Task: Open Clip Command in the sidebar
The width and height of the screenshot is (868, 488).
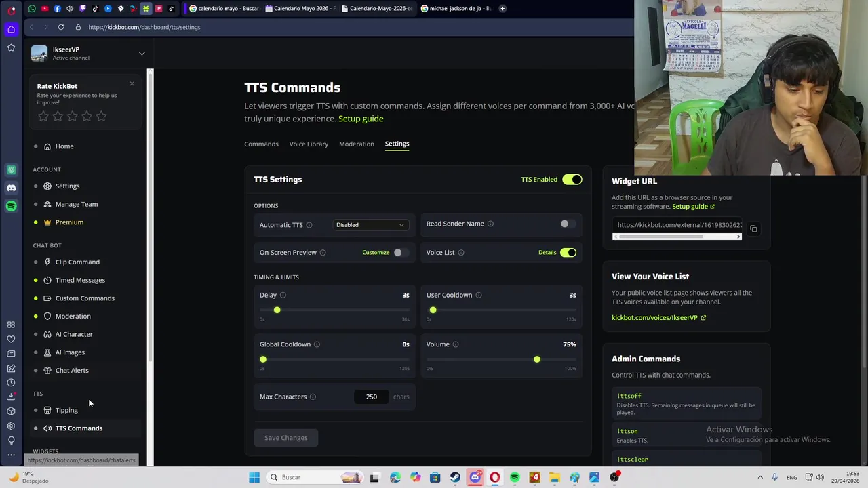Action: tap(77, 262)
